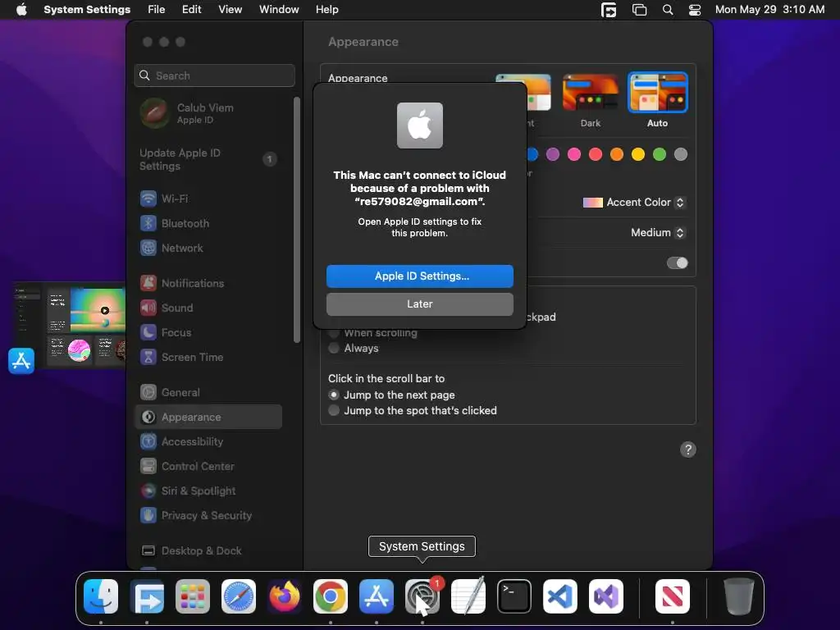840x630 pixels.
Task: Open Safari from the Dock
Action: [239, 596]
